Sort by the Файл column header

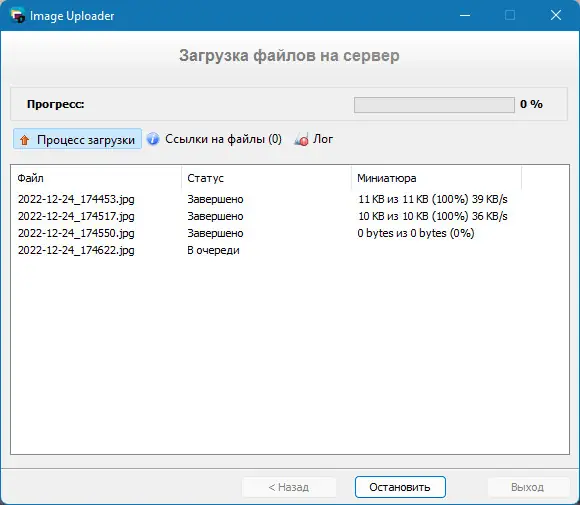click(96, 178)
